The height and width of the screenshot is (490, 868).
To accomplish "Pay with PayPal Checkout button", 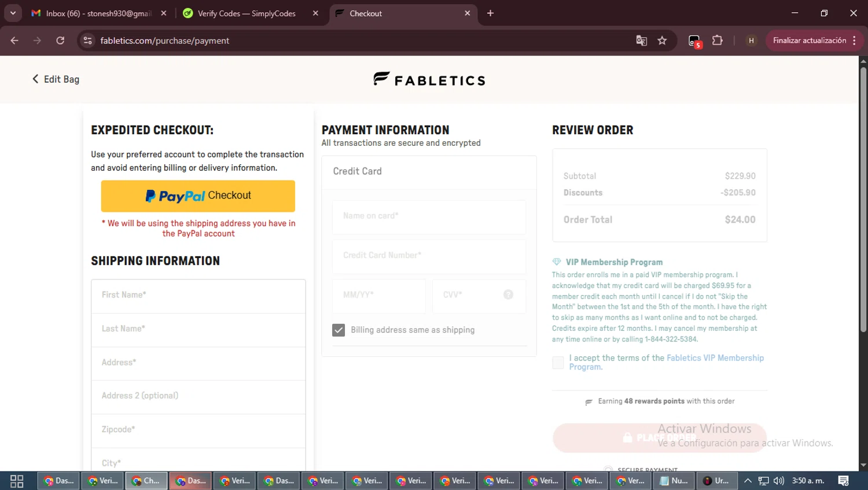I will pyautogui.click(x=198, y=196).
